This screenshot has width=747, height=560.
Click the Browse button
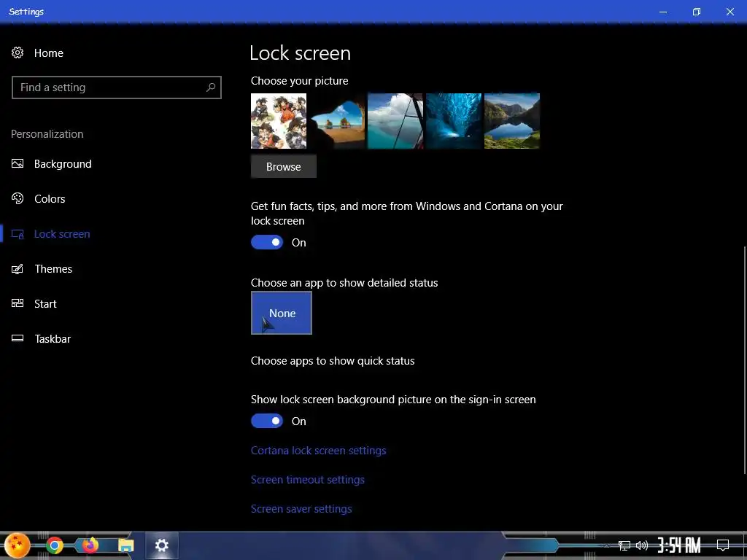point(284,167)
